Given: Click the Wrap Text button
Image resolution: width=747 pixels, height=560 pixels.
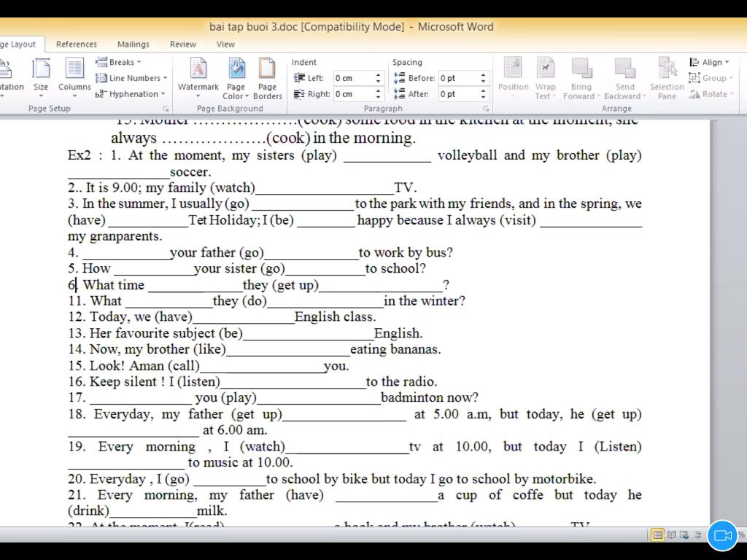Looking at the screenshot, I should pyautogui.click(x=545, y=78).
